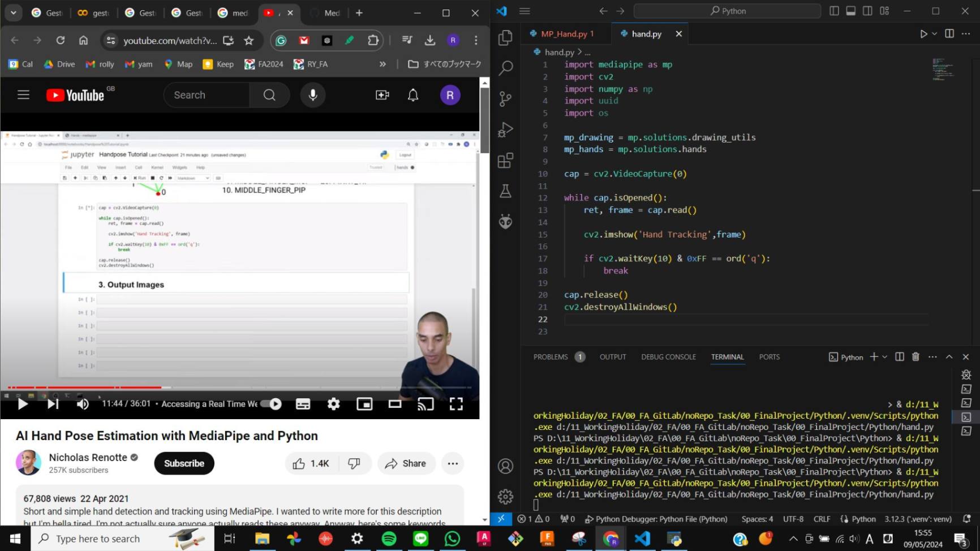Split the editor right
Screen dimensions: 980x551
pos(949,34)
